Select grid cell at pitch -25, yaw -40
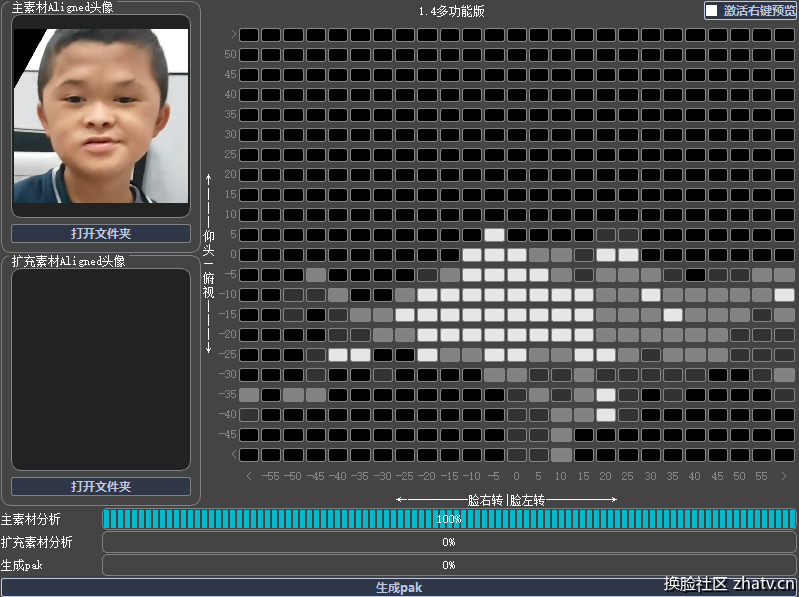The image size is (799, 597). 338,355
